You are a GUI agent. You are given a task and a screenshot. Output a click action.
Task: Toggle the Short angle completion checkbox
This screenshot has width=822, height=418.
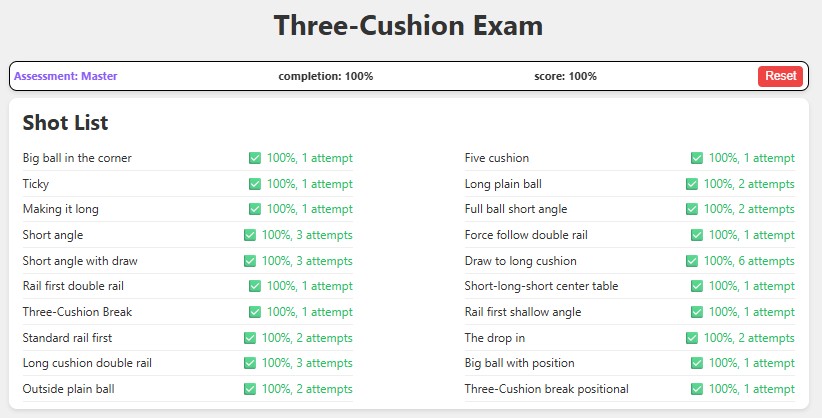click(x=250, y=235)
